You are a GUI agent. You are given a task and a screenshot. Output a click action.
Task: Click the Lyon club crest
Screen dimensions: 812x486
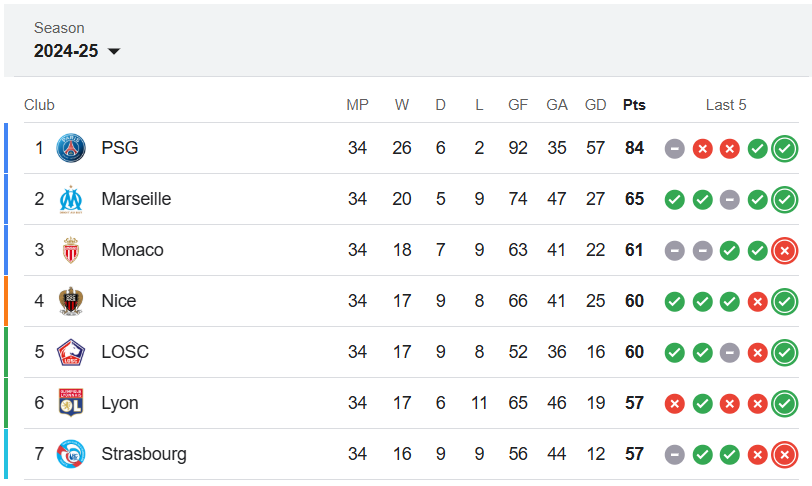[71, 403]
